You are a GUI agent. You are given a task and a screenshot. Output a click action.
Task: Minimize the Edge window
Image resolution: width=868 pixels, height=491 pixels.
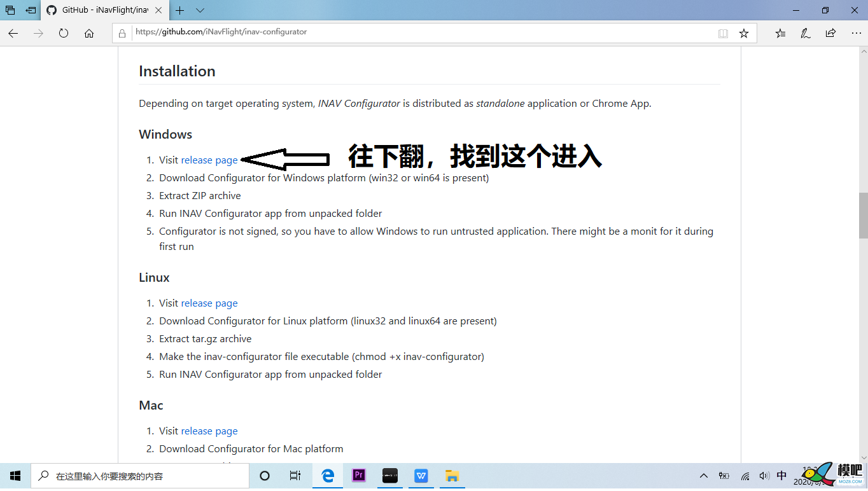point(795,10)
